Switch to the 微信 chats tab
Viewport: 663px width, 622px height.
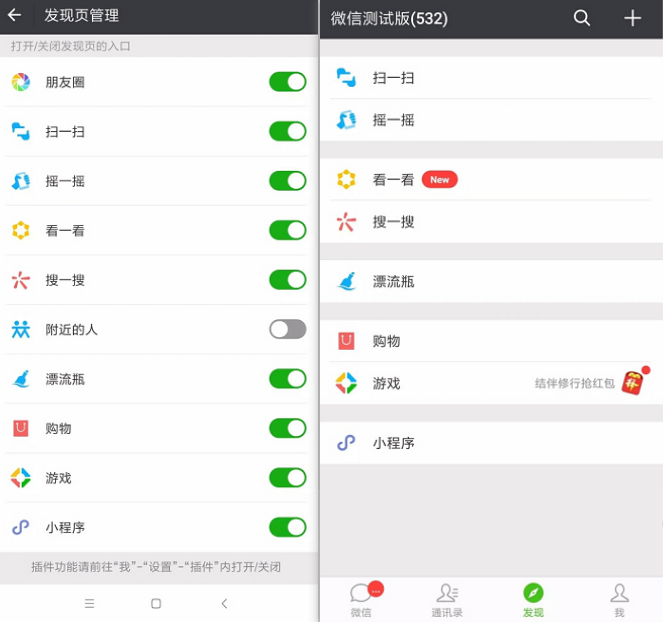(362, 600)
